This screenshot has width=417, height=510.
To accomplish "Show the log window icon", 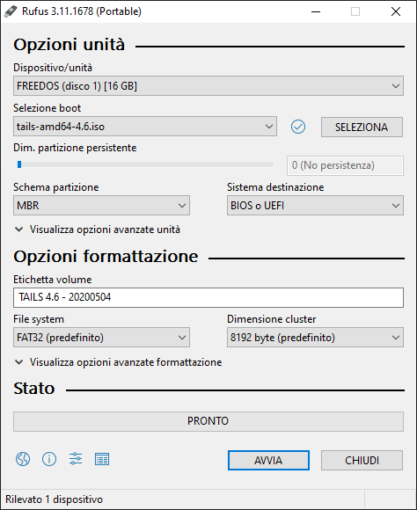I will (102, 459).
